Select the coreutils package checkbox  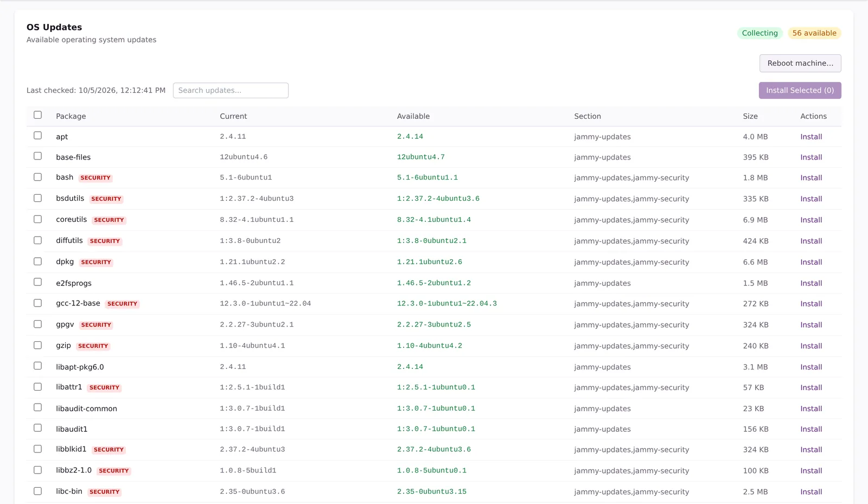point(37,220)
